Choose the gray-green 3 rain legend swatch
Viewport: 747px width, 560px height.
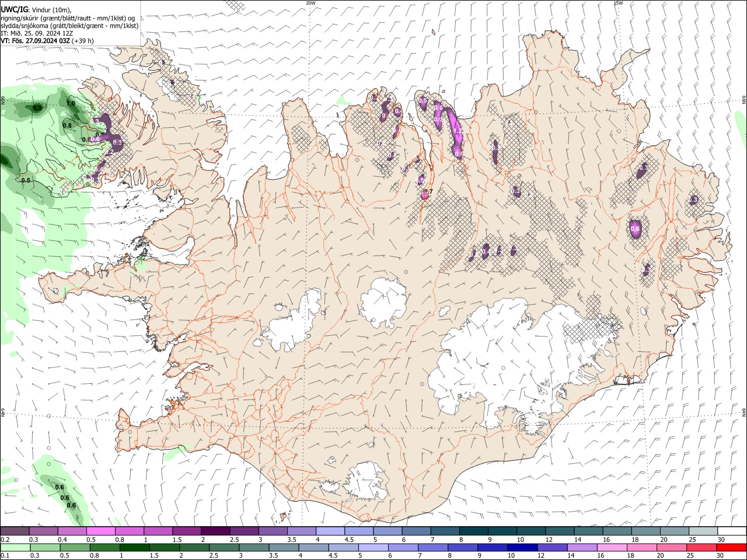pos(254,547)
